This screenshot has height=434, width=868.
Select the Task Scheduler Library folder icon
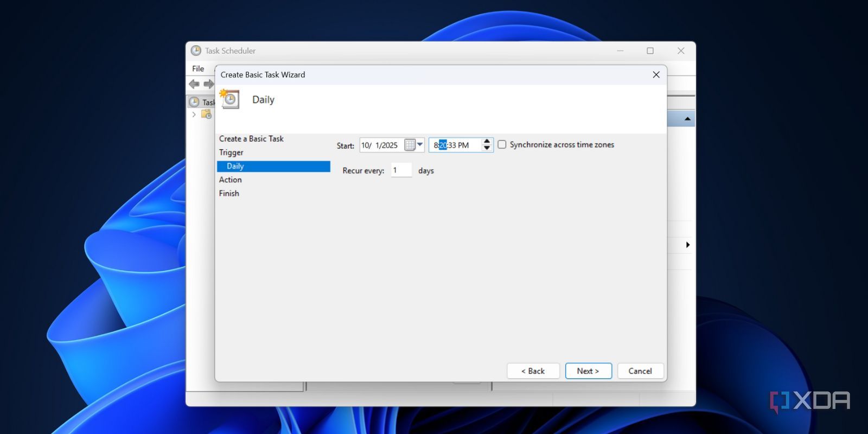(206, 114)
